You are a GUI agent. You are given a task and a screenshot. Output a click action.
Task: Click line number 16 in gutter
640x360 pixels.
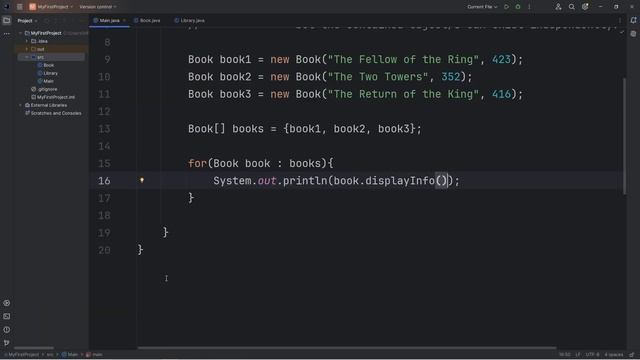pyautogui.click(x=104, y=181)
